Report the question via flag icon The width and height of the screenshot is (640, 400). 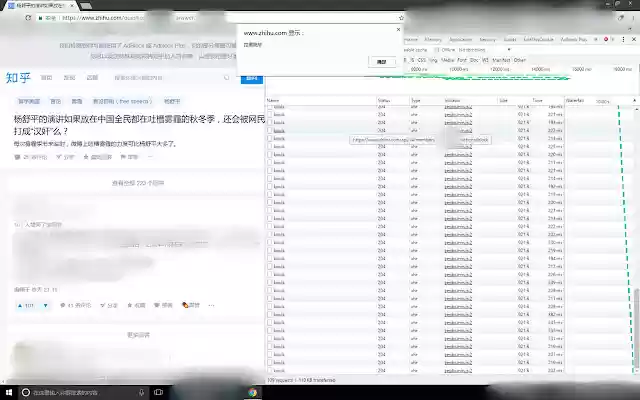click(x=123, y=157)
